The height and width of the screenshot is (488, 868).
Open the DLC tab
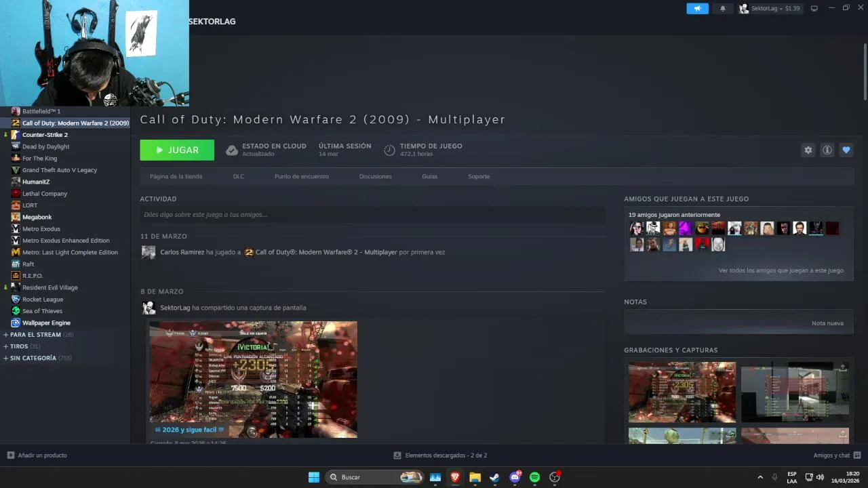click(239, 176)
